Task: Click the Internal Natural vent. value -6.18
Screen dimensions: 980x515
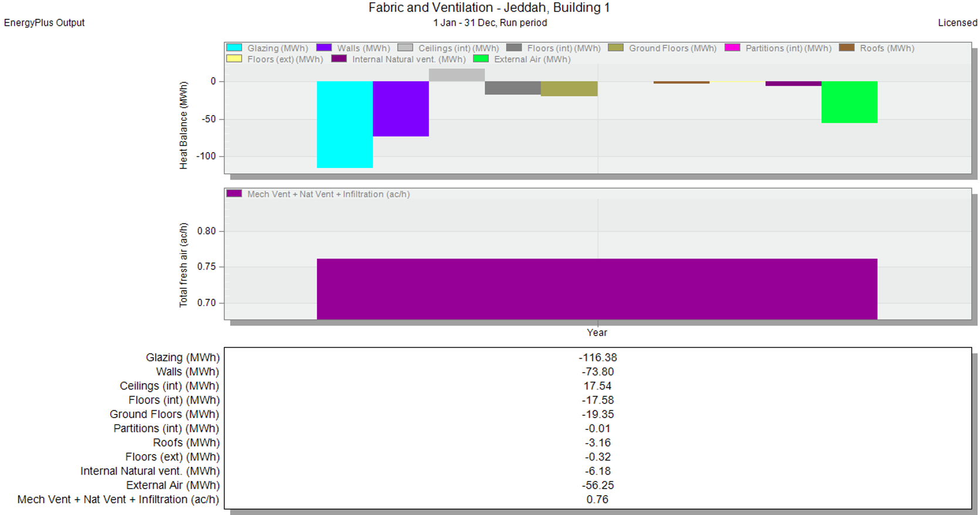Action: pyautogui.click(x=597, y=471)
